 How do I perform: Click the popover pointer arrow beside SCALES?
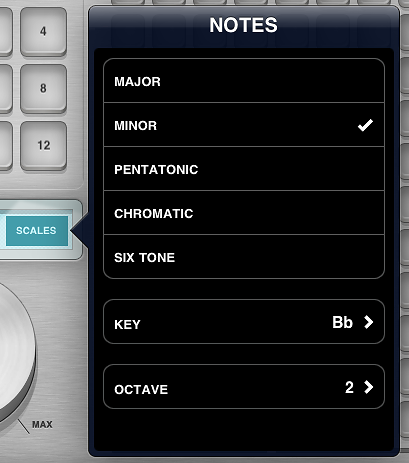(80, 231)
